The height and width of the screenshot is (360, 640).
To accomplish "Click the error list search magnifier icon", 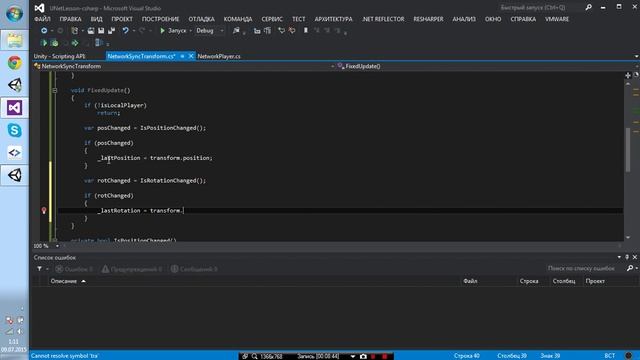I will coord(630,269).
